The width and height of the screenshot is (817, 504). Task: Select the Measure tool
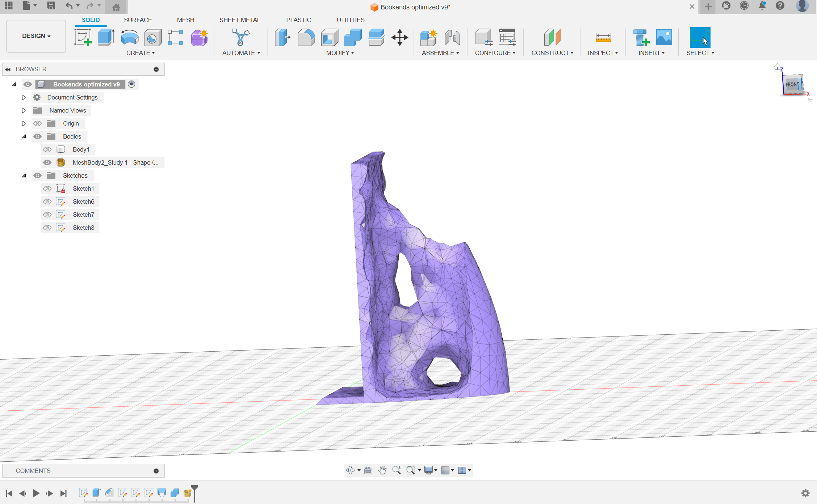[603, 37]
